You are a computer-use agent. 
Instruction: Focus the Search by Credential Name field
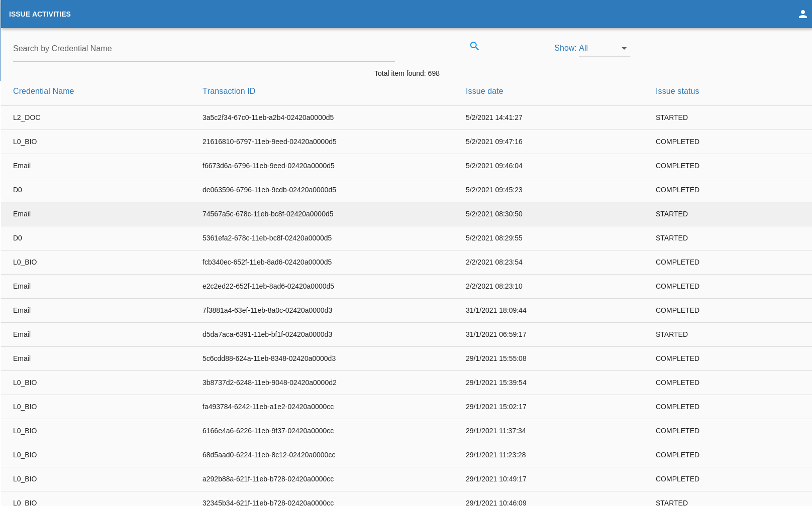point(204,49)
